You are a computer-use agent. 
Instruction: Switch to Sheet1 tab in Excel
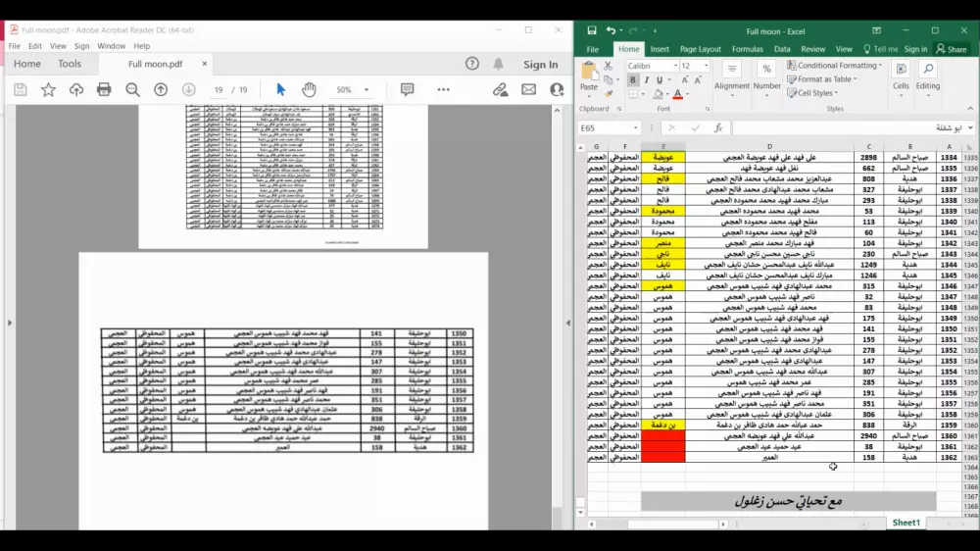(x=906, y=523)
